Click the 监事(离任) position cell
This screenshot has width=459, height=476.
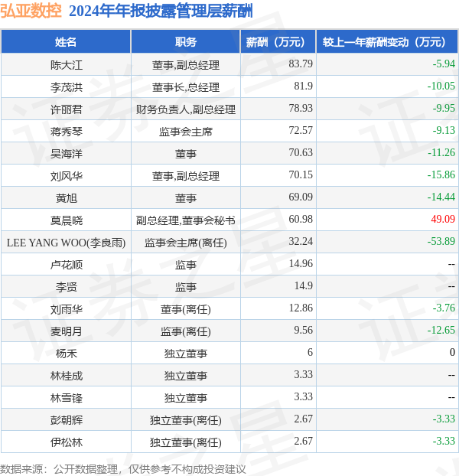click(x=186, y=331)
